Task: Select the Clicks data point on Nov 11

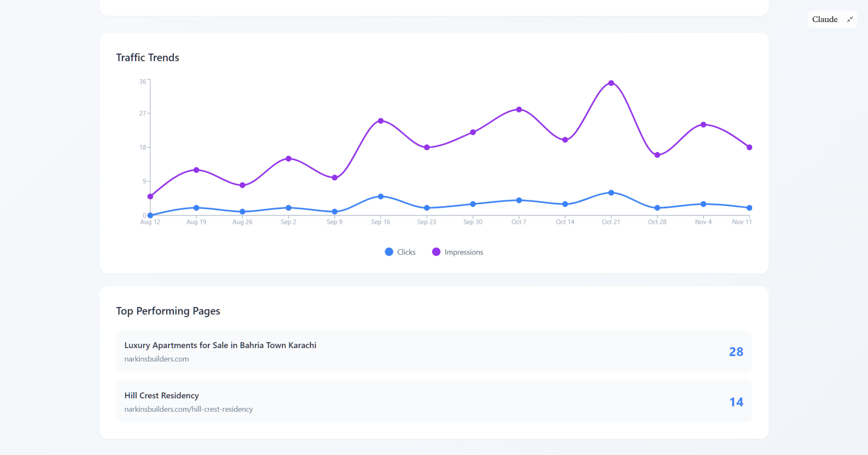Action: pyautogui.click(x=749, y=208)
